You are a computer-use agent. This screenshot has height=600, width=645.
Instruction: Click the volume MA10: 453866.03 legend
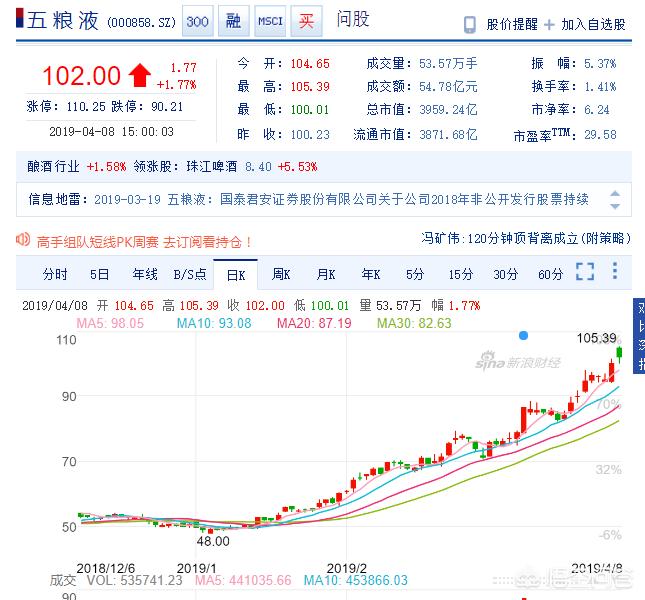[x=355, y=580]
